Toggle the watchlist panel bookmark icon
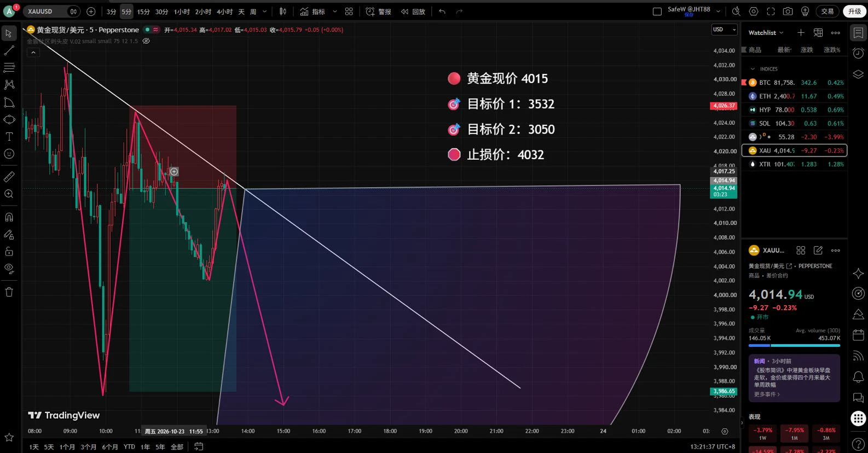The width and height of the screenshot is (868, 453). pyautogui.click(x=858, y=33)
